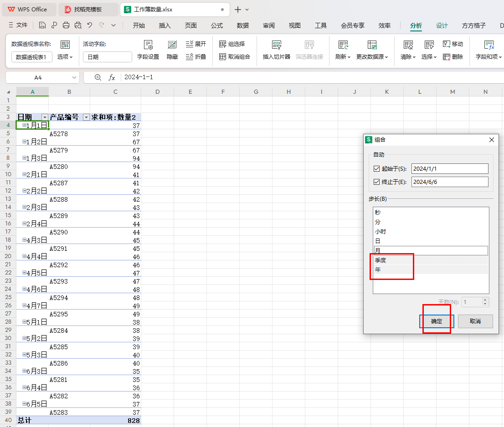504x427 pixels.
Task: Click the 刷新 refresh icon
Action: point(343,50)
